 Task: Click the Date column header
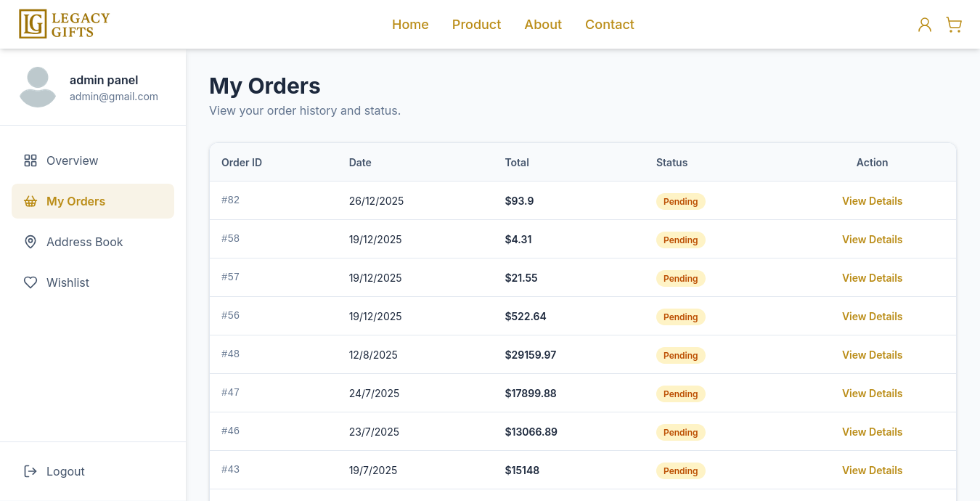360,163
